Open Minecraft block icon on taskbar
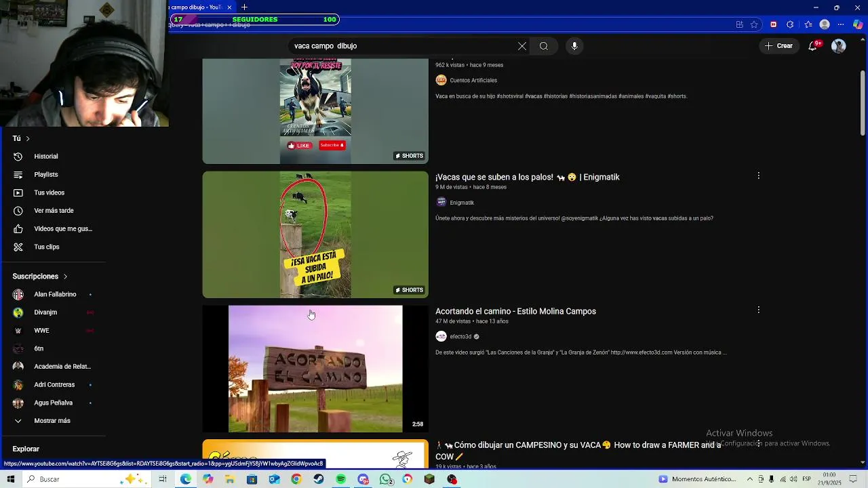The width and height of the screenshot is (868, 488). pos(429,479)
